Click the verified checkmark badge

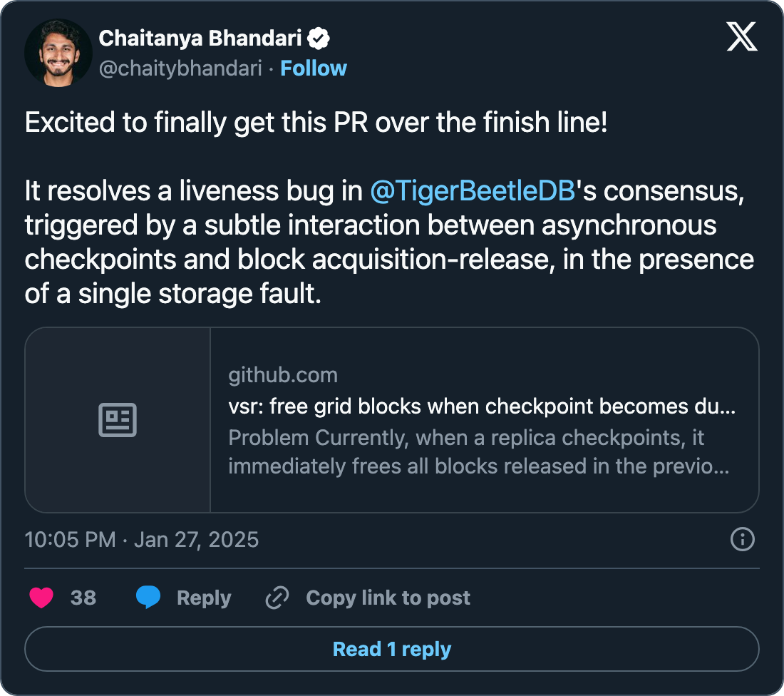click(x=318, y=38)
